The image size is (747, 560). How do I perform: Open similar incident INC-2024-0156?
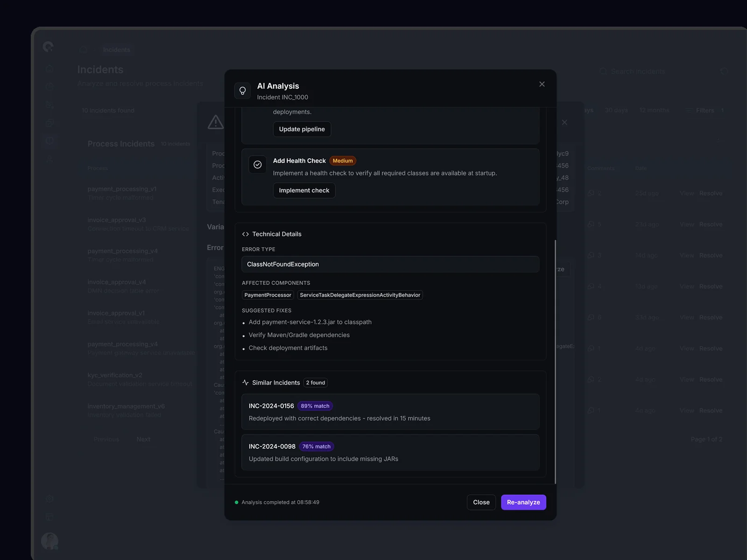pyautogui.click(x=390, y=412)
